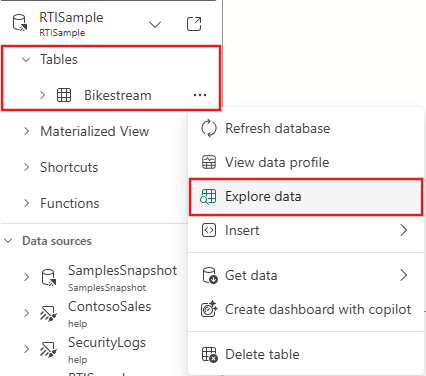Click the Explore data magnifier table icon
The image size is (426, 376).
[208, 197]
